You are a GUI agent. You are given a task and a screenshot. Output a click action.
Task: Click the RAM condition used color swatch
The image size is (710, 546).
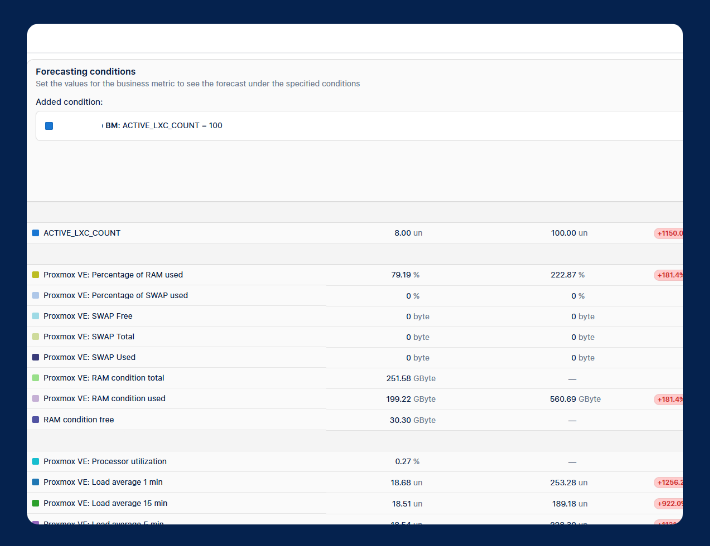[x=35, y=398]
